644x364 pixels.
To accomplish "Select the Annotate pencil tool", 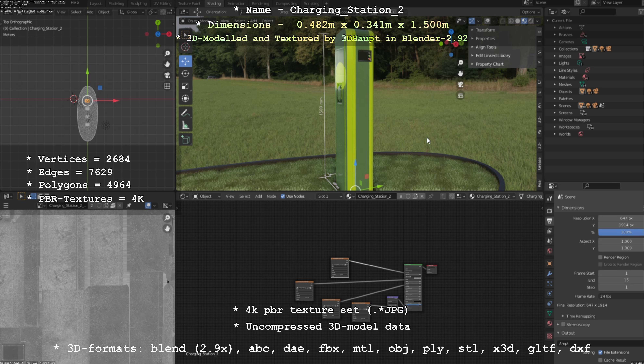I will pos(185,113).
